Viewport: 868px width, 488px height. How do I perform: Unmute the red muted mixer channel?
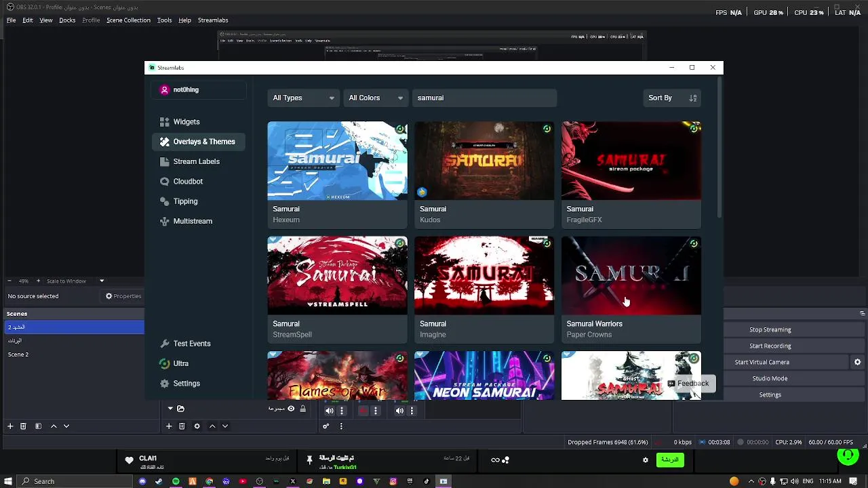click(x=363, y=411)
